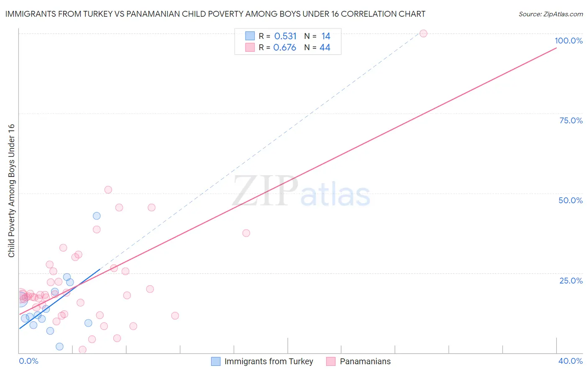Click the isolated pink point near 37%
This screenshot has width=588, height=373.
pos(246,233)
